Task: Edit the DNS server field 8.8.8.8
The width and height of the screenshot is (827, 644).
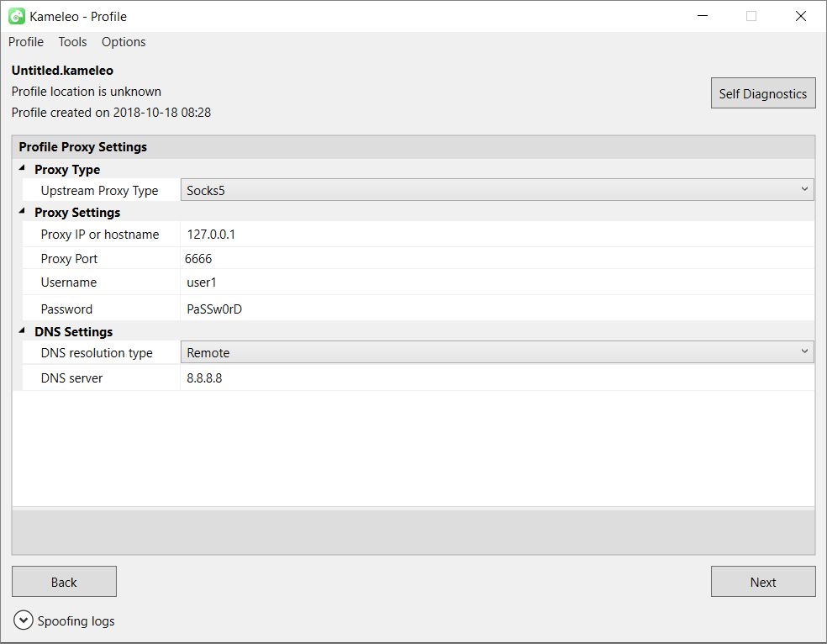Action: click(x=498, y=378)
